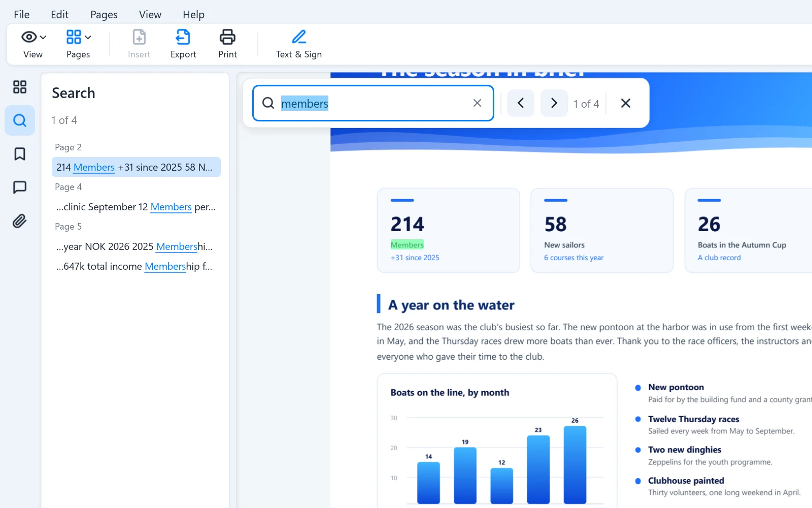Viewport: 812px width, 508px height.
Task: Select the search panel icon in the sidebar
Action: 20,120
